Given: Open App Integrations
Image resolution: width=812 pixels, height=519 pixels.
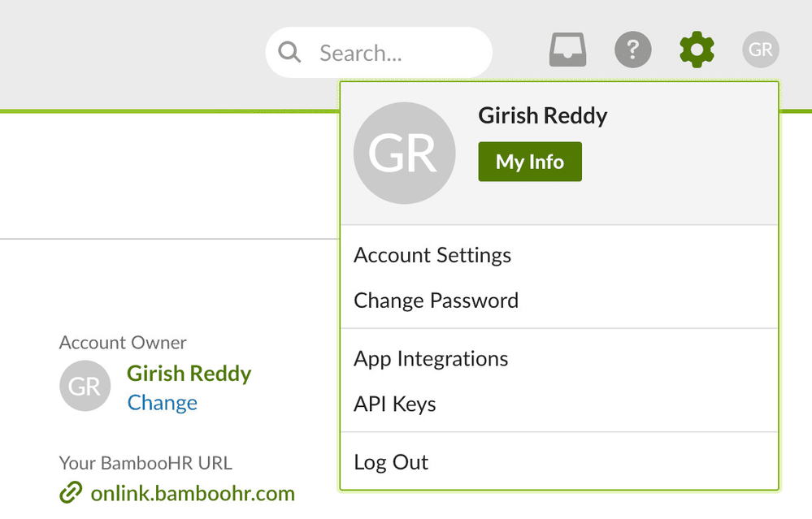Looking at the screenshot, I should (x=431, y=358).
